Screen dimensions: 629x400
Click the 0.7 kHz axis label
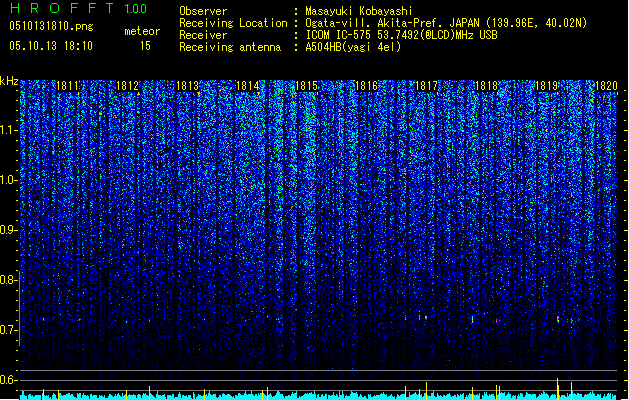tap(8, 330)
